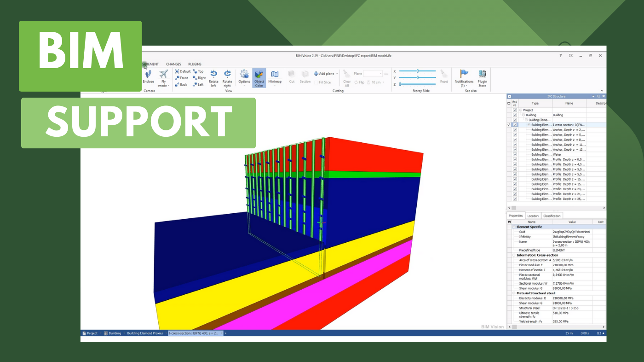Collapse the Building tree node
This screenshot has height=362, width=644.
[523, 115]
